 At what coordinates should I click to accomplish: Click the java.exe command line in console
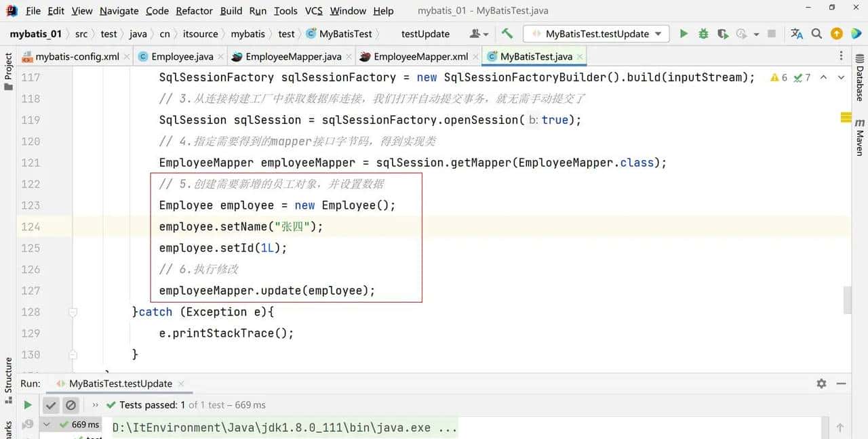click(x=285, y=427)
